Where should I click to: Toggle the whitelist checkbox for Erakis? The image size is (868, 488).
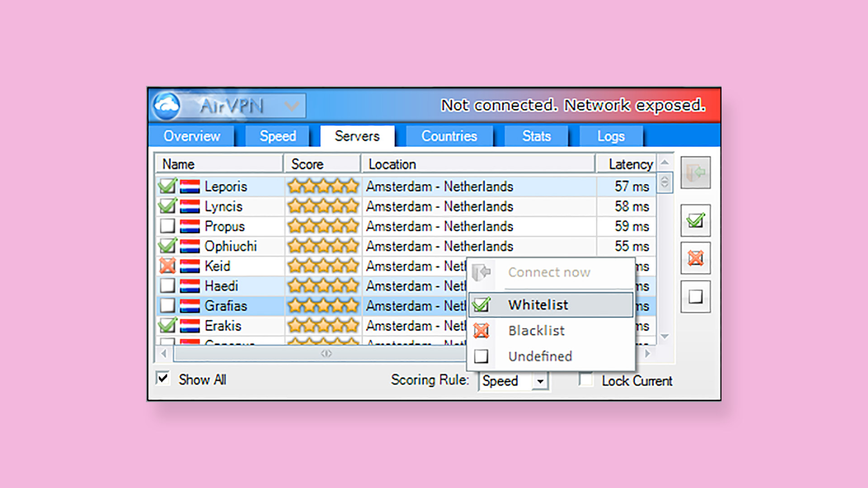coord(167,325)
